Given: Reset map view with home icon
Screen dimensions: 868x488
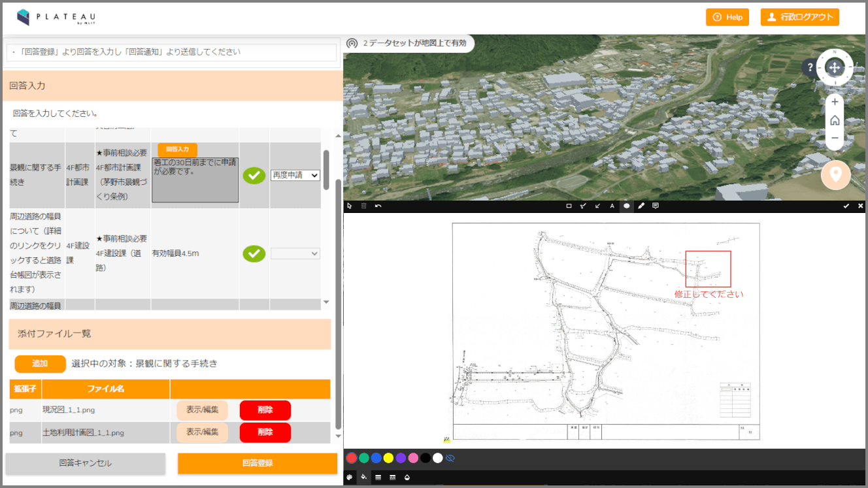Looking at the screenshot, I should pyautogui.click(x=835, y=121).
